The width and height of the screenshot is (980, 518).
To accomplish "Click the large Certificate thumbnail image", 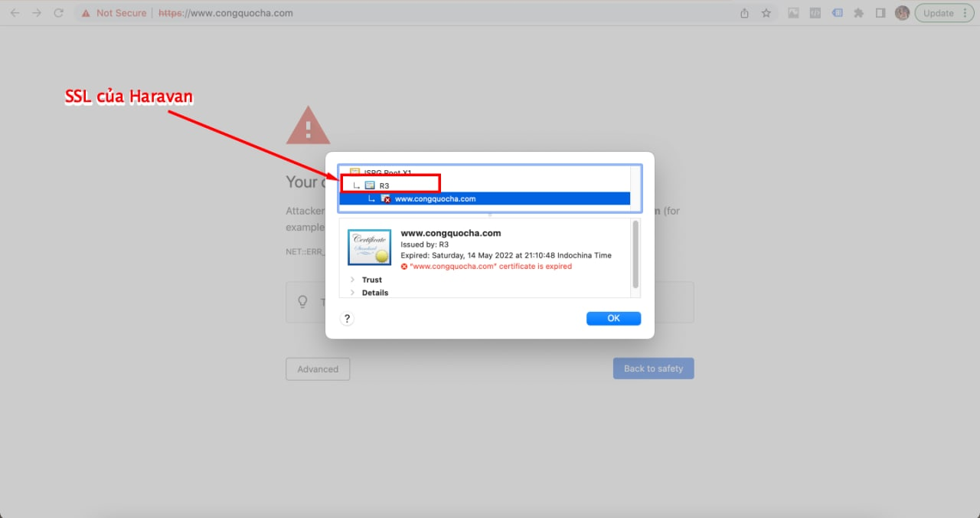I will coord(369,248).
